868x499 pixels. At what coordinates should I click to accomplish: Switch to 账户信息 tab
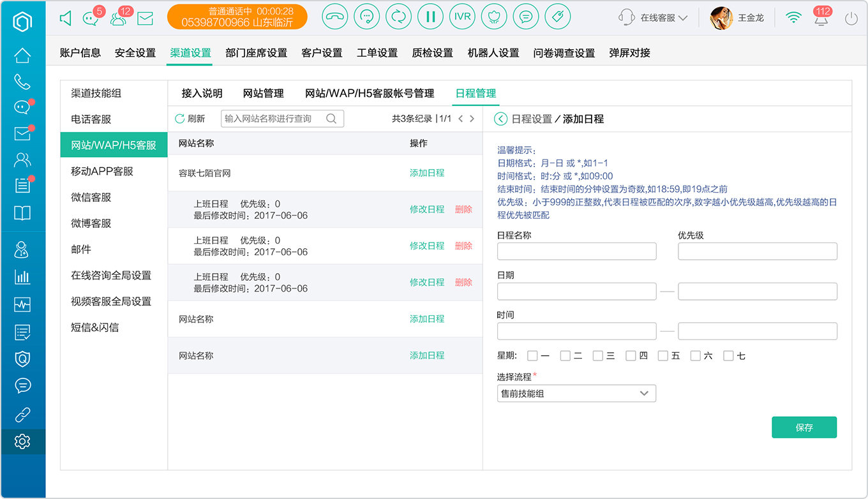(x=80, y=53)
